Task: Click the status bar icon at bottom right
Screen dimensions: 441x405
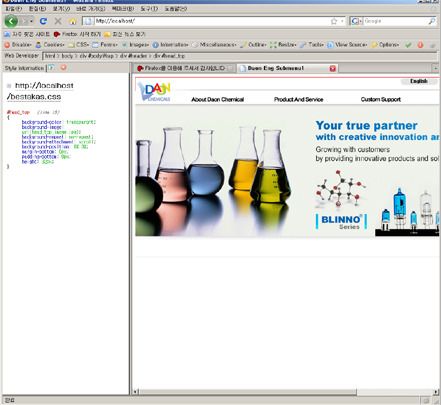Action: (x=426, y=400)
